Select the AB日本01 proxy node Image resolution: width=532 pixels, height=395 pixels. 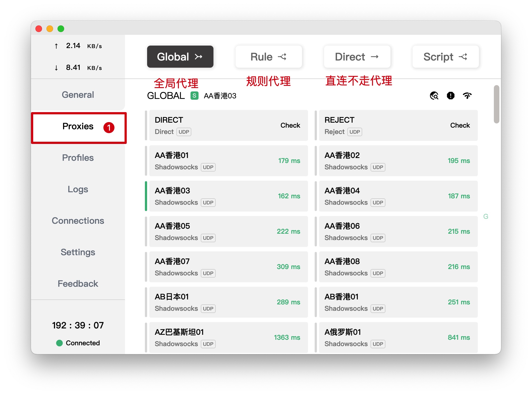pos(228,302)
